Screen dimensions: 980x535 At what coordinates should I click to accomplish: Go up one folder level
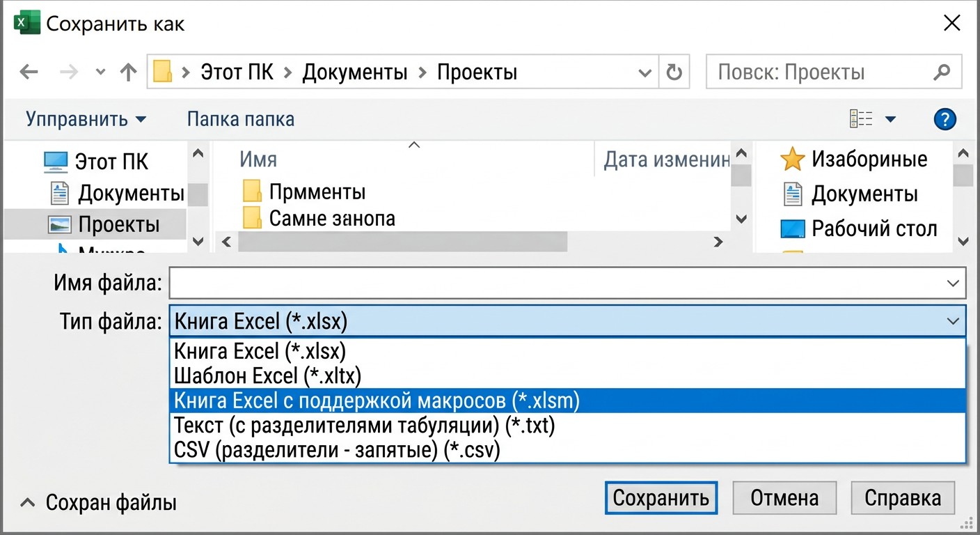coord(128,72)
